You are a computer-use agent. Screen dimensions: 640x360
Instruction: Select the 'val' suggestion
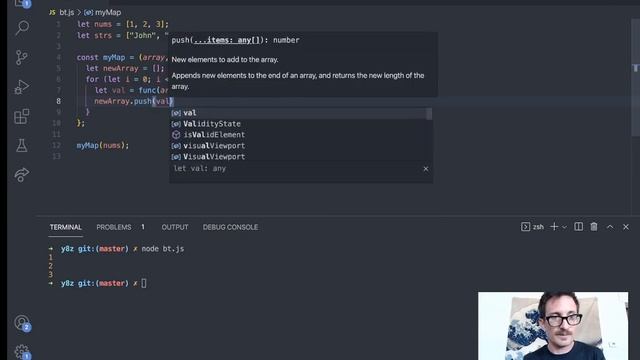[300, 113]
